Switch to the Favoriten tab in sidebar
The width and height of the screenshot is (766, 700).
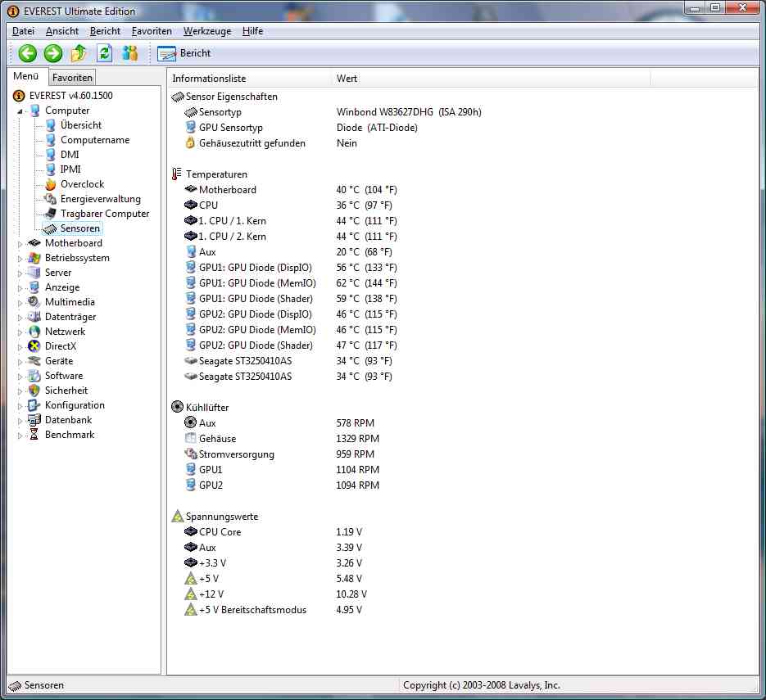click(72, 78)
